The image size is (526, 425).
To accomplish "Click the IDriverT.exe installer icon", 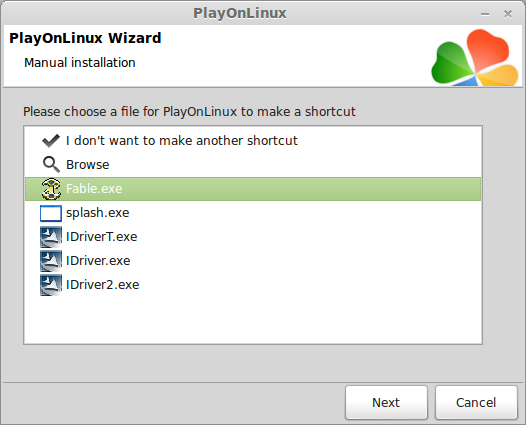I will pos(51,237).
